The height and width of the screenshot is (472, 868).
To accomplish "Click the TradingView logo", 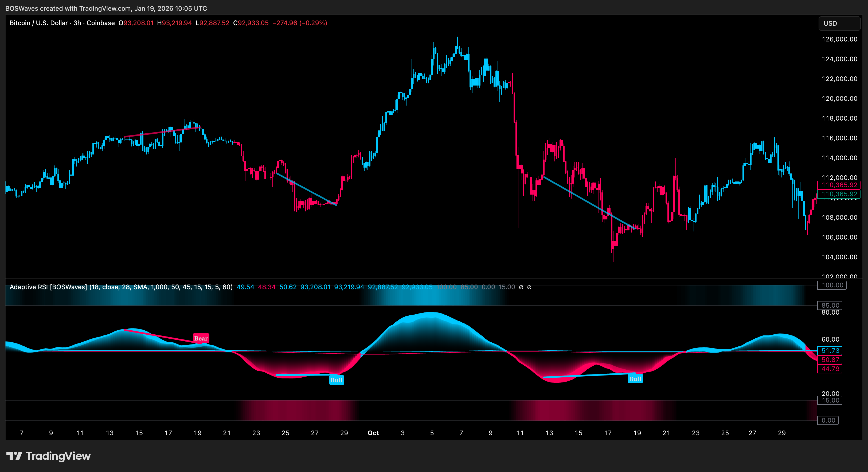I will [49, 456].
